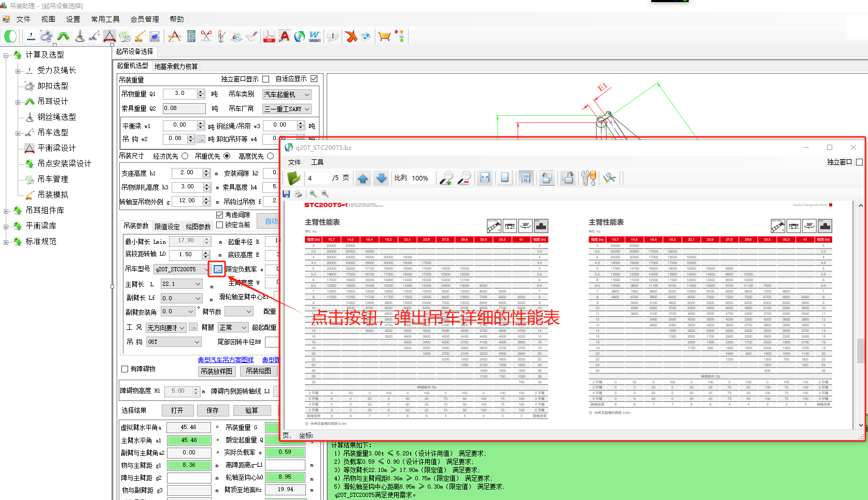This screenshot has height=500, width=868.
Task: Set viewer zoom to 100% icon
Action: [x=525, y=178]
